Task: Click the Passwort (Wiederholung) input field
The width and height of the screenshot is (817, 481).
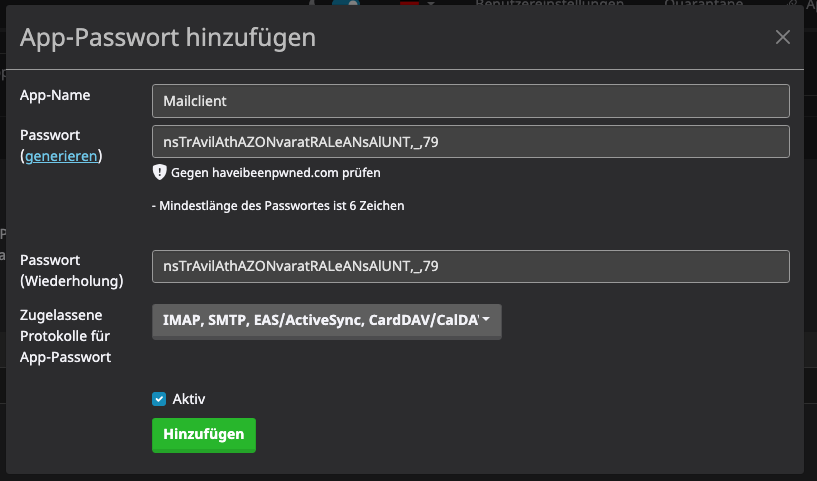Action: point(470,267)
